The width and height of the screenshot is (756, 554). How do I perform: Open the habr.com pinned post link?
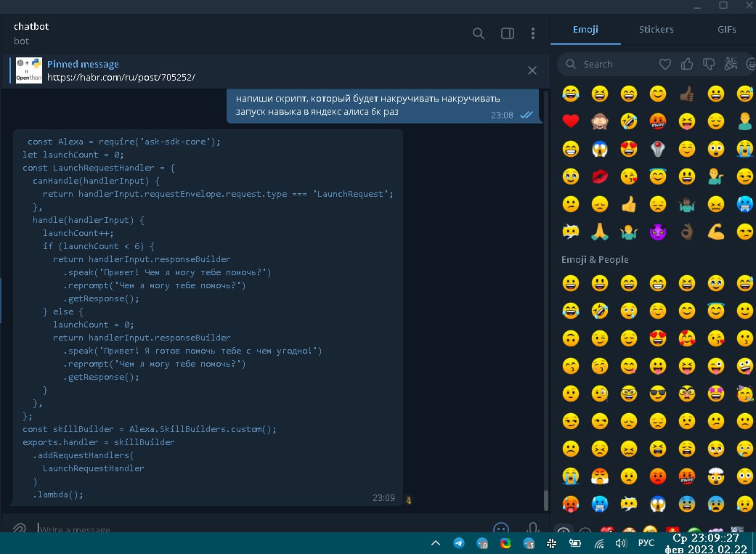point(121,77)
